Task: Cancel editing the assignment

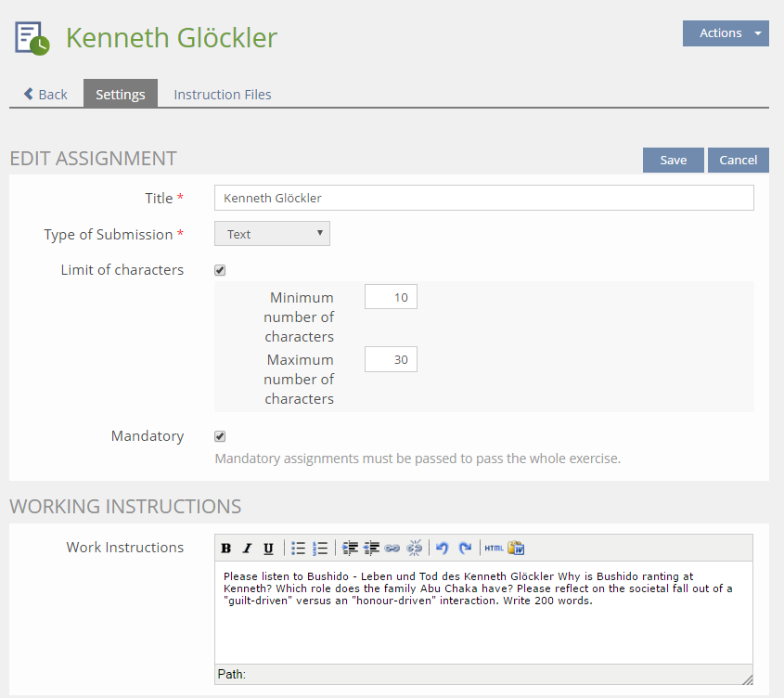Action: (x=738, y=160)
